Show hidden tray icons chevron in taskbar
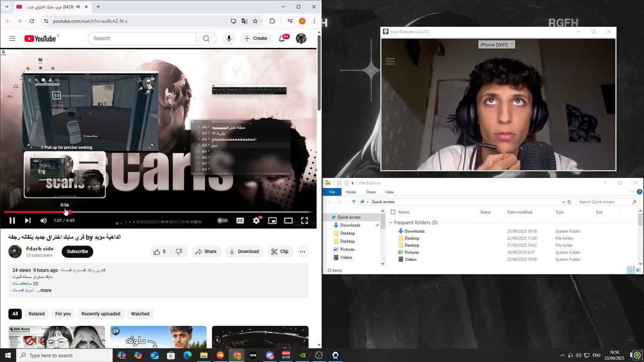 point(562,355)
